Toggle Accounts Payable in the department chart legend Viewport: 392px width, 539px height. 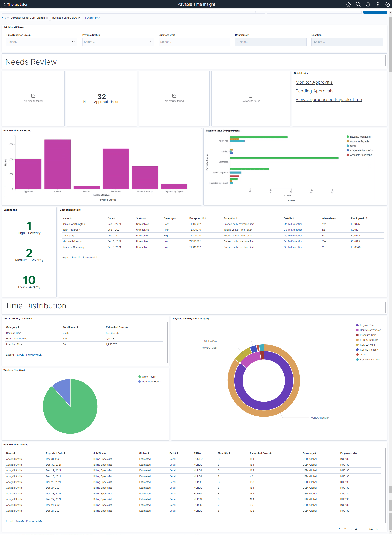coord(359,141)
